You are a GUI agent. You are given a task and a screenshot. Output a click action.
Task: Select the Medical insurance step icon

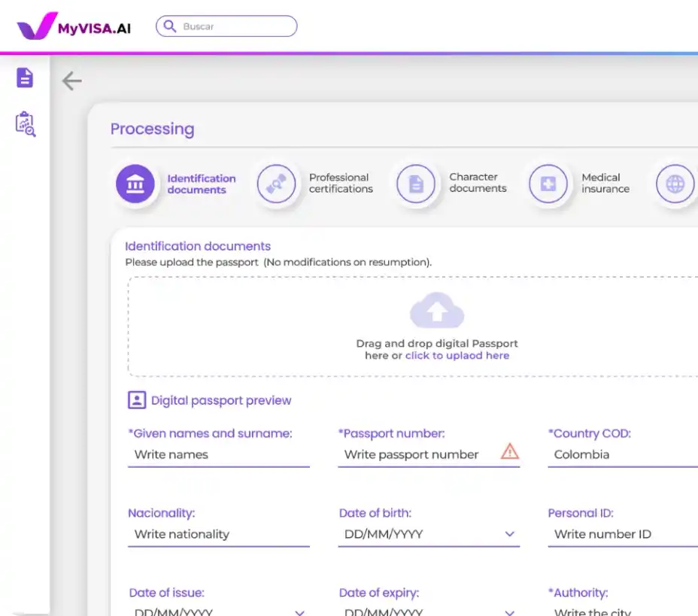pyautogui.click(x=548, y=184)
